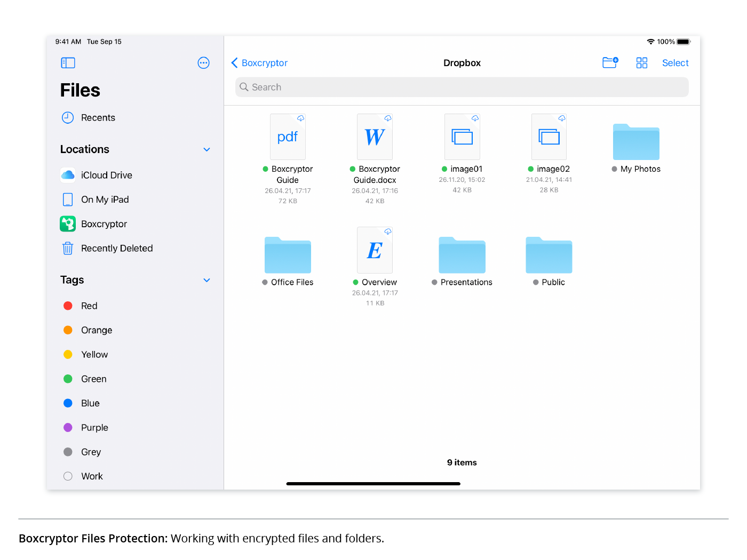The width and height of the screenshot is (747, 560).
Task: Switch to grid view icon
Action: (642, 63)
